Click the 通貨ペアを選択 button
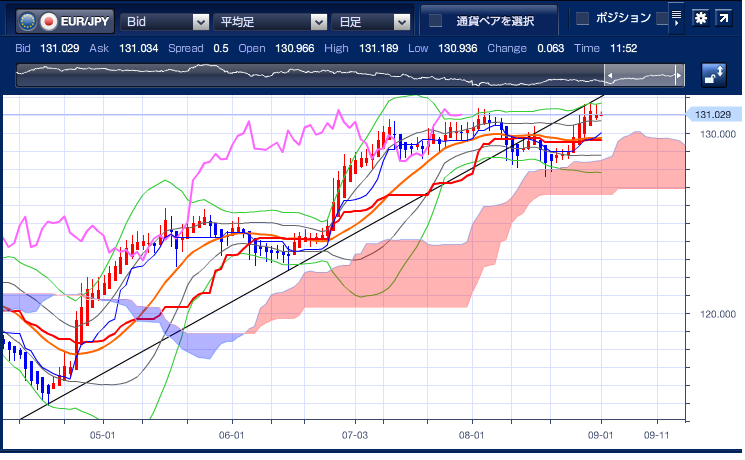This screenshot has width=745, height=460. [489, 20]
